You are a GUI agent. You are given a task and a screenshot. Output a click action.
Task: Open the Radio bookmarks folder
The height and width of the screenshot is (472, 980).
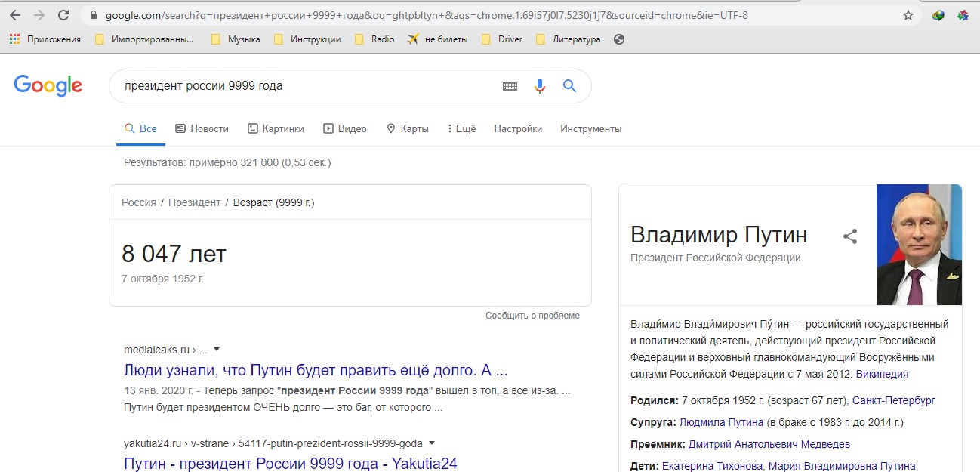pos(374,39)
